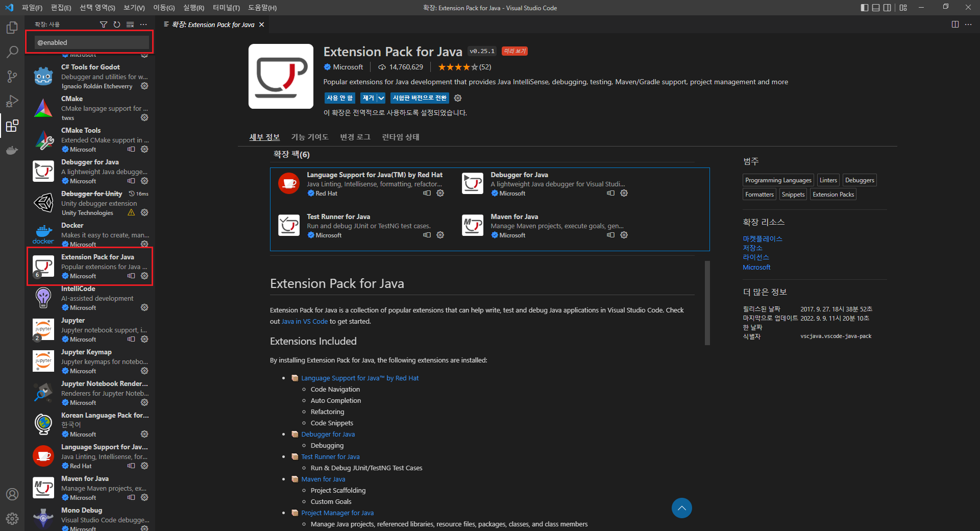Viewport: 980px width, 531px height.
Task: Switch to the 런타임 상태 tab
Action: [401, 137]
